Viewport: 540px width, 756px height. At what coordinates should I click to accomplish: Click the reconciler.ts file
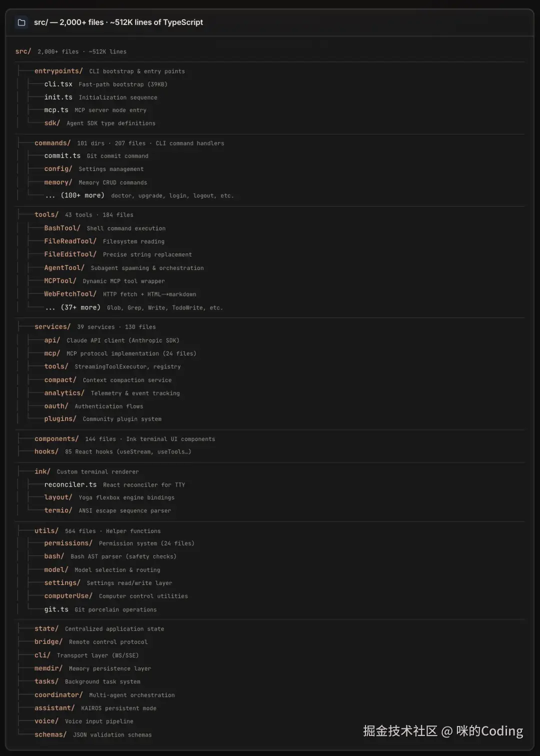(x=70, y=484)
